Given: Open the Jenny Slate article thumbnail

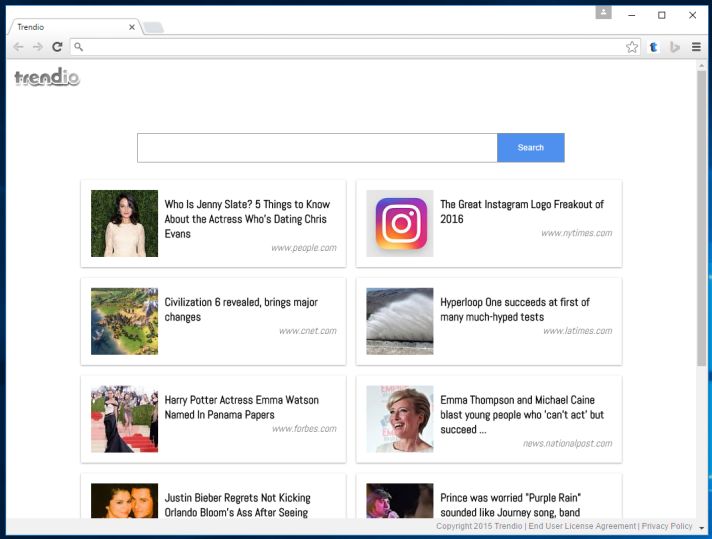Looking at the screenshot, I should pyautogui.click(x=124, y=223).
